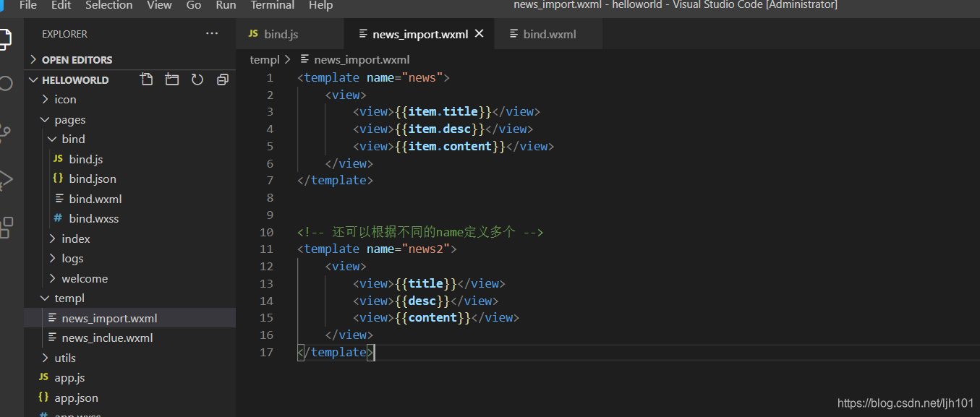Collapse the bind folder
The image size is (980, 417).
coord(53,139)
